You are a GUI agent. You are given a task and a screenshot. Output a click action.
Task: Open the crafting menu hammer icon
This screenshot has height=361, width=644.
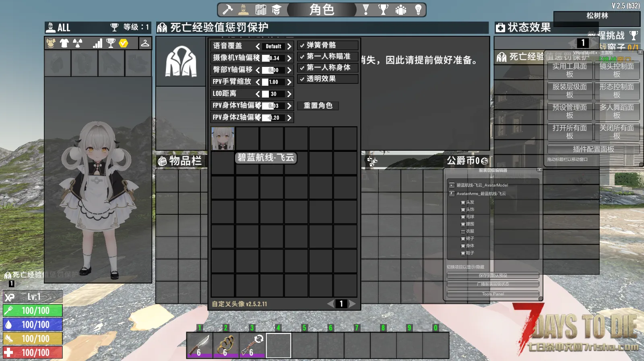coord(227,10)
